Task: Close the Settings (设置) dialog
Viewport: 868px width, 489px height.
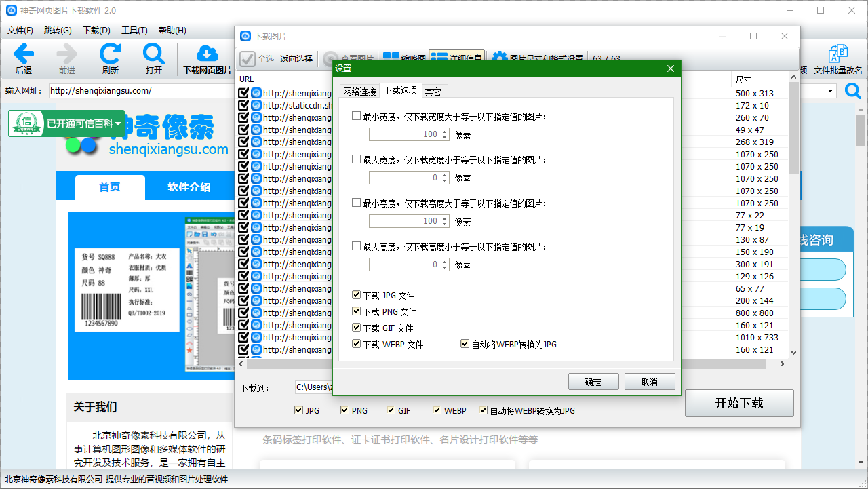Action: (x=671, y=69)
